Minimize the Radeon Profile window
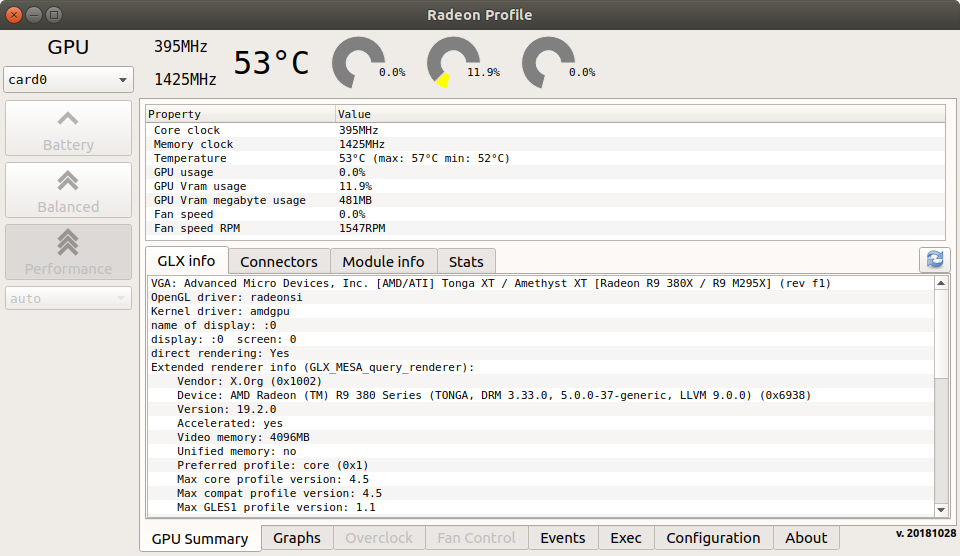The height and width of the screenshot is (556, 960). click(x=34, y=15)
